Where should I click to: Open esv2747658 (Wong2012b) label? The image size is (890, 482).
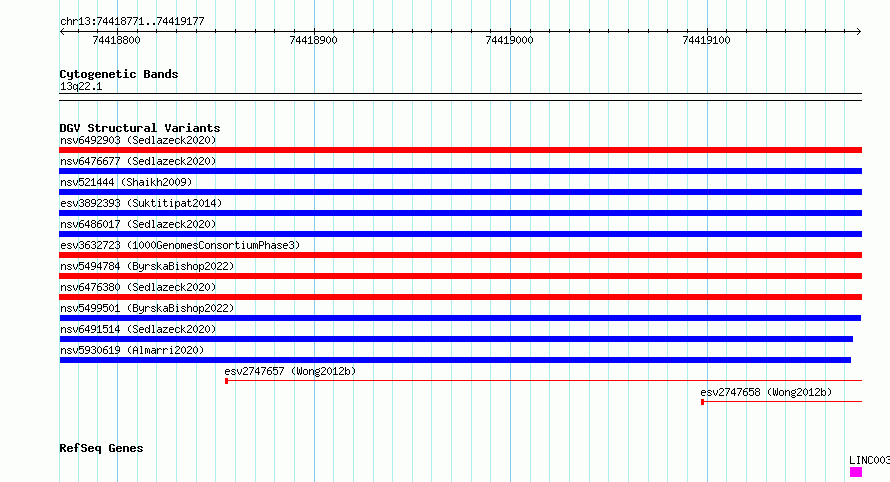(x=766, y=392)
